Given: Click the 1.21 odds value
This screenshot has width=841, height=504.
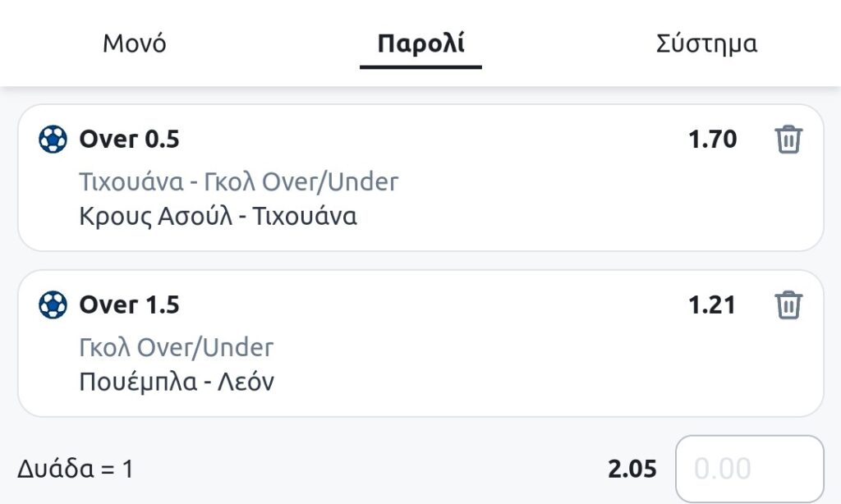Looking at the screenshot, I should click(x=712, y=305).
